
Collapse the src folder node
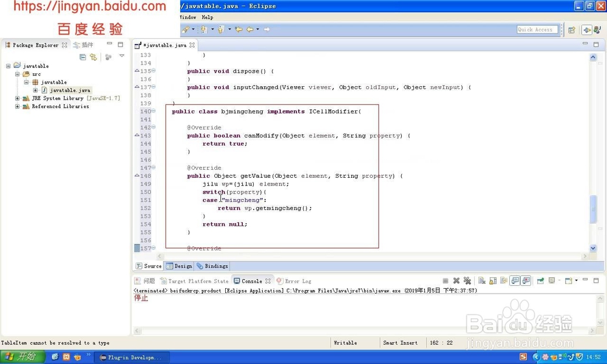point(17,74)
